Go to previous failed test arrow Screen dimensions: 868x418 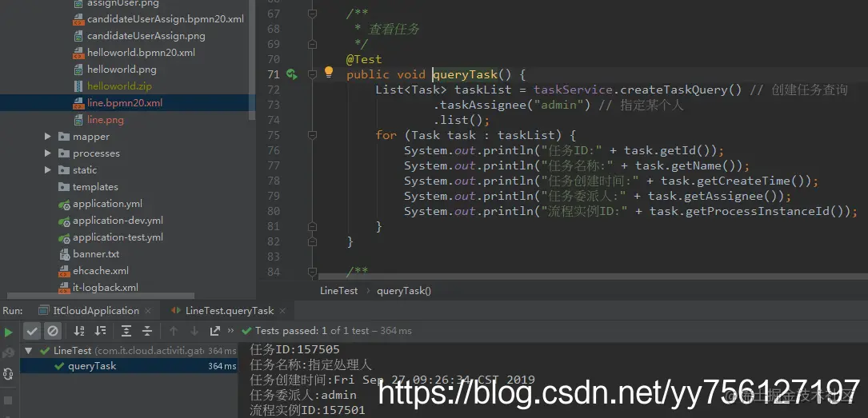[174, 331]
